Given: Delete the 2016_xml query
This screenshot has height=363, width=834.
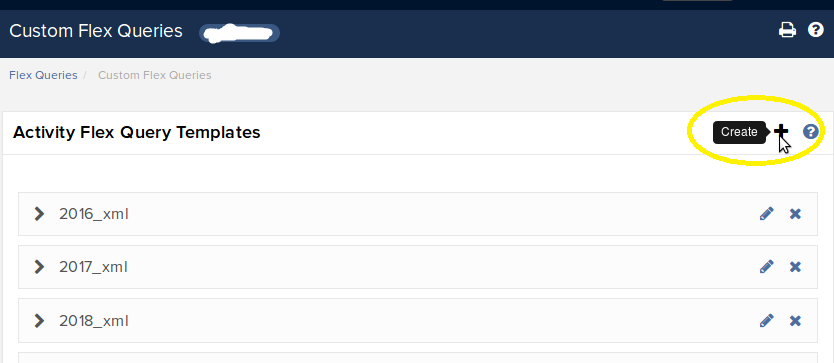Looking at the screenshot, I should click(x=795, y=214).
